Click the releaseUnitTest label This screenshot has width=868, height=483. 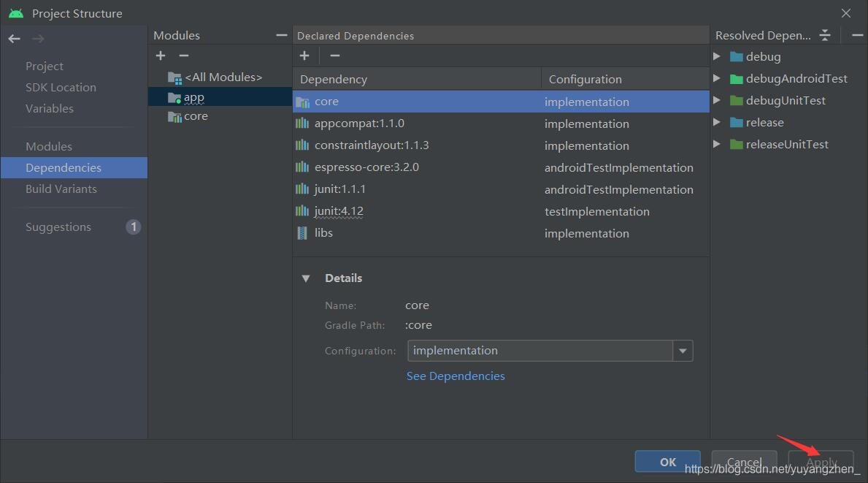pos(787,144)
